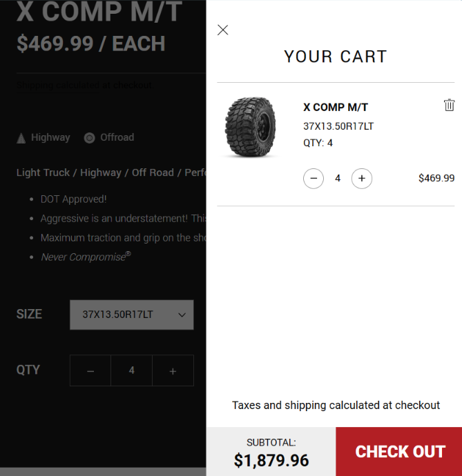The height and width of the screenshot is (476, 462).
Task: Click the SIZE dropdown chevron arrow
Action: pos(182,315)
